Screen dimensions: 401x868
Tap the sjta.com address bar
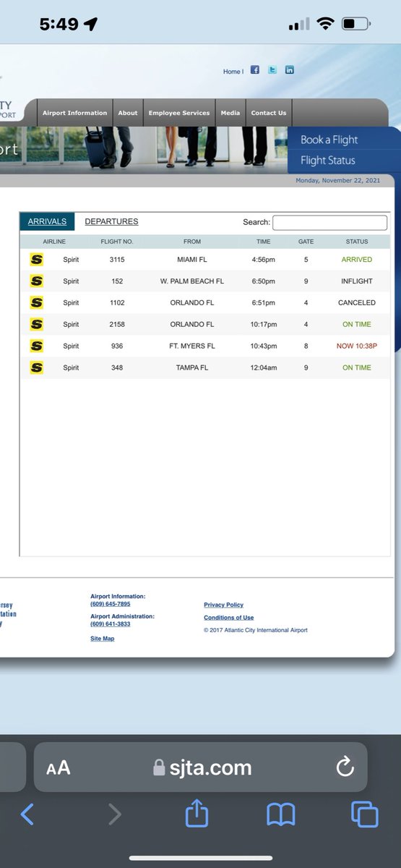pyautogui.click(x=201, y=767)
